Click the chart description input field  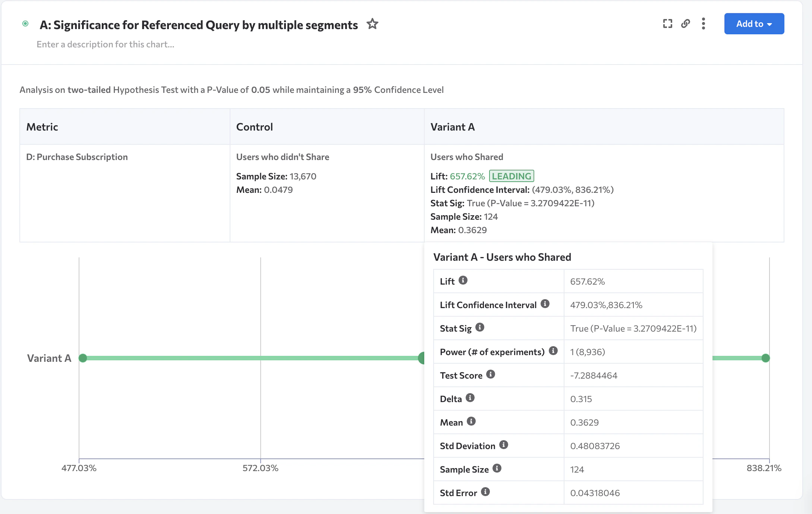pyautogui.click(x=106, y=44)
